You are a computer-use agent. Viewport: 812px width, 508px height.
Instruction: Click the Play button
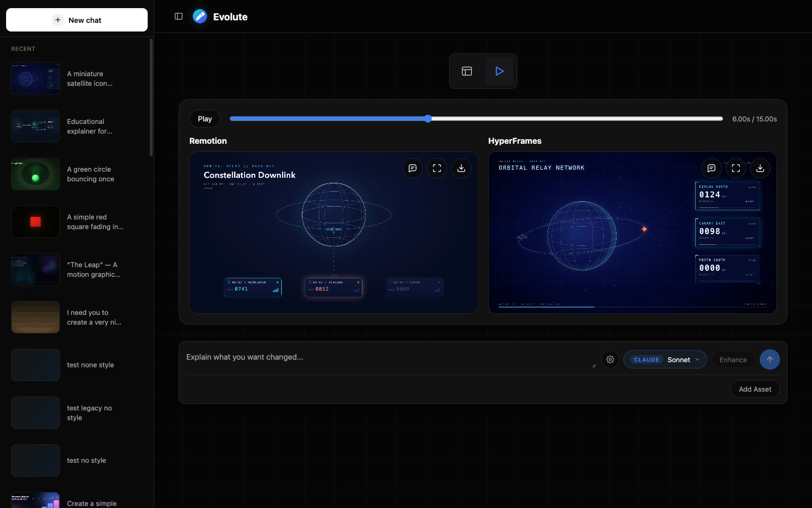[205, 118]
